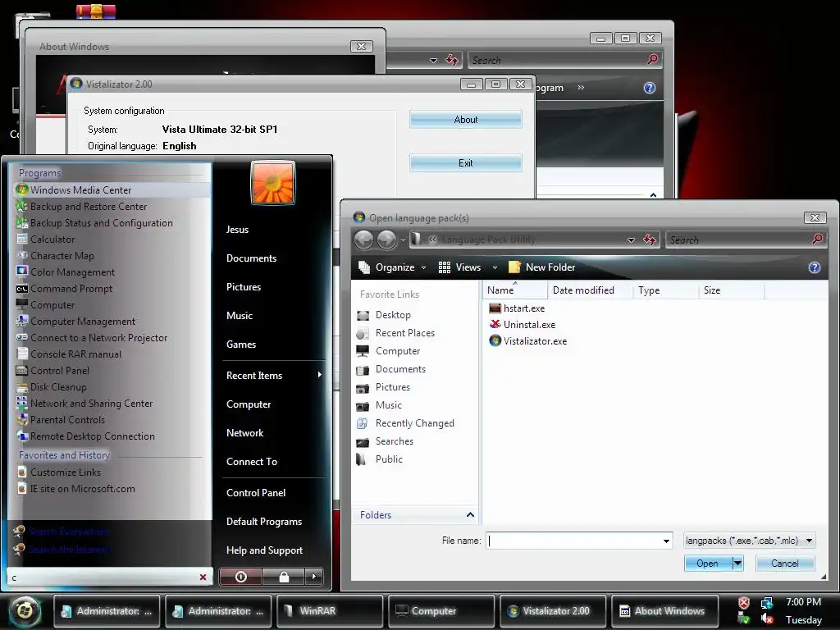Open Color Management
The image size is (840, 630).
tap(112, 272)
